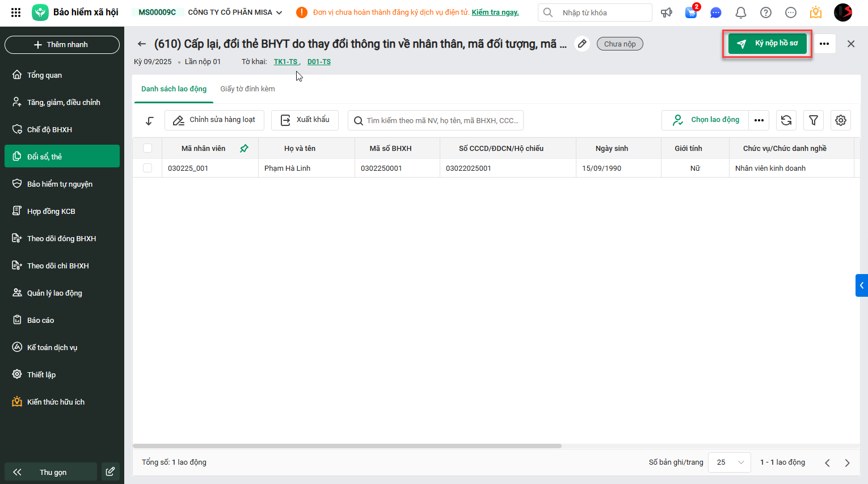The image size is (868, 484).
Task: Open more options beside Chọn lao động
Action: tap(759, 120)
